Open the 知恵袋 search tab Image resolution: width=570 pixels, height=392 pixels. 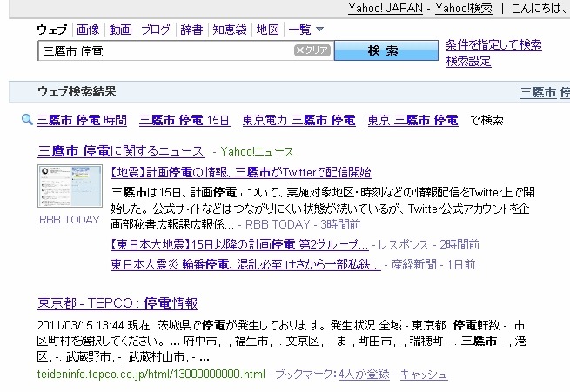click(230, 30)
